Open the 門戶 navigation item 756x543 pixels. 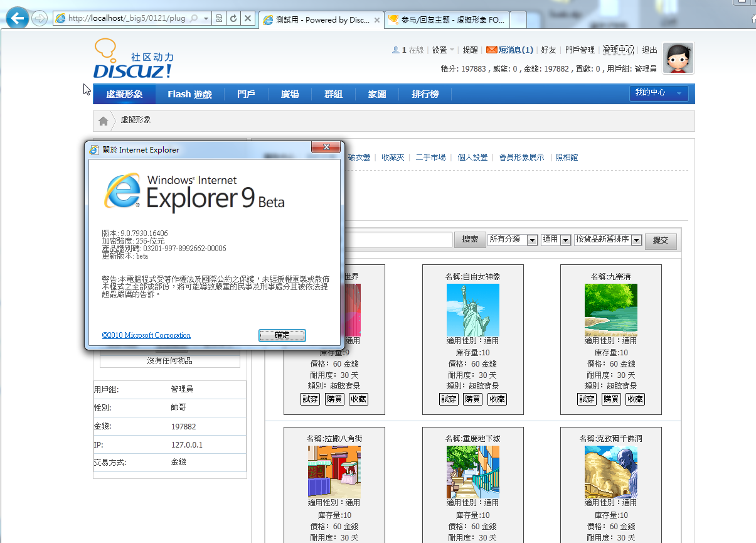(x=246, y=94)
